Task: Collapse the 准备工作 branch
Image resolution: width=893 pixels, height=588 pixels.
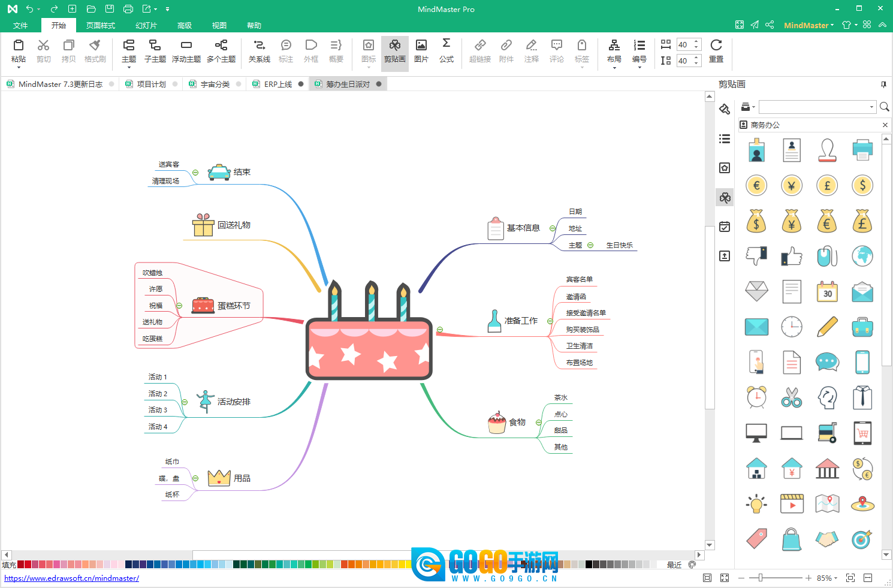Action: click(x=550, y=321)
